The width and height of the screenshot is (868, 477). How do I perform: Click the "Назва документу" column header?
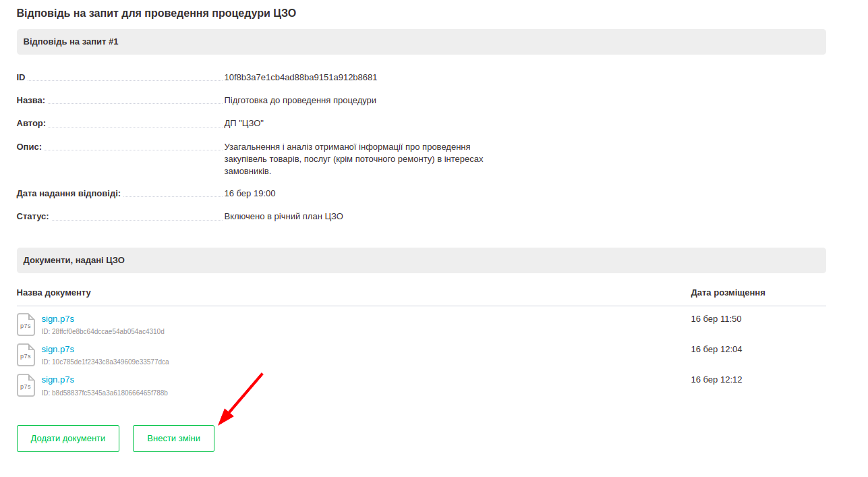[54, 293]
